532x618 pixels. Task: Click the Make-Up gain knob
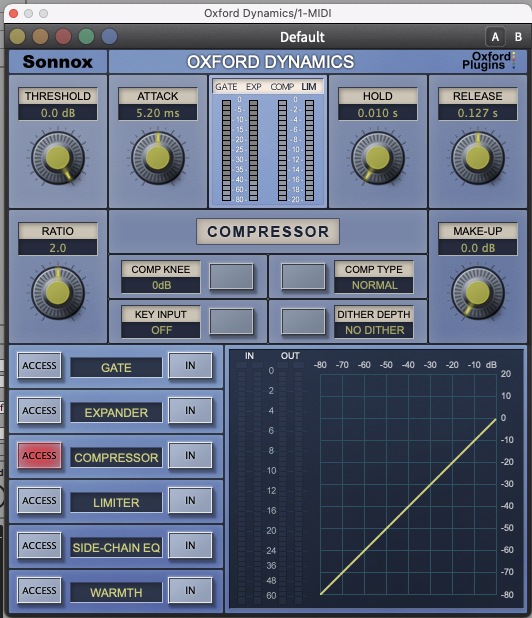click(478, 293)
